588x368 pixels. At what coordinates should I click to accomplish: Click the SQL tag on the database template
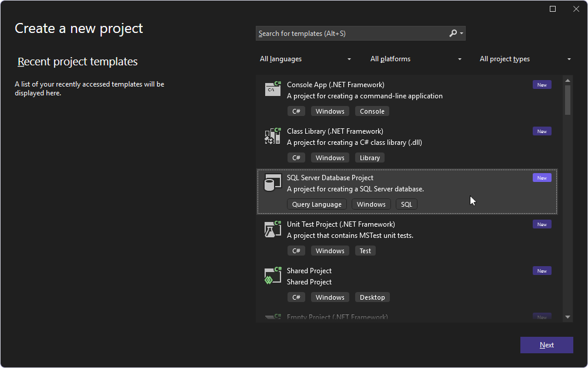[406, 204]
